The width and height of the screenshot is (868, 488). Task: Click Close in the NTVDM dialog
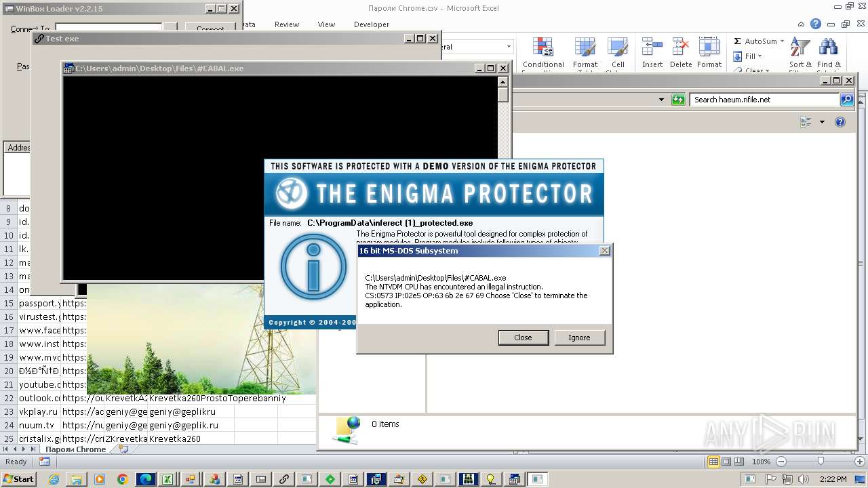pos(523,338)
